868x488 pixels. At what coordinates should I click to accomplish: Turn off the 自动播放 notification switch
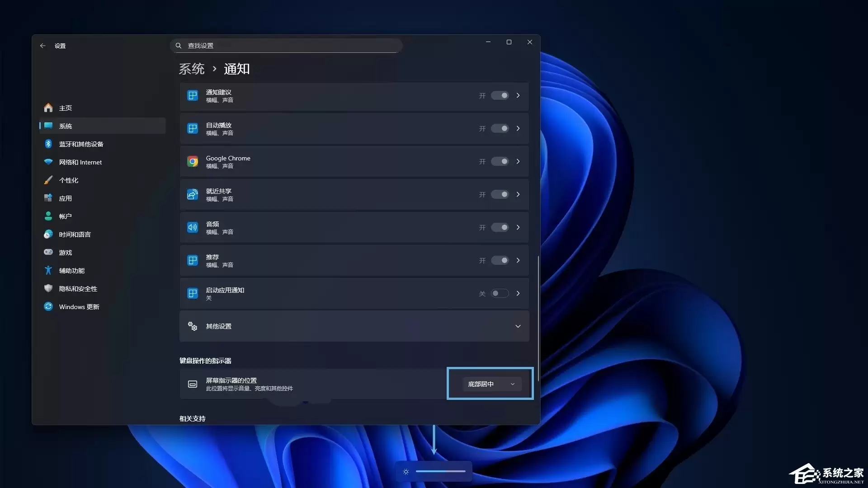(500, 128)
